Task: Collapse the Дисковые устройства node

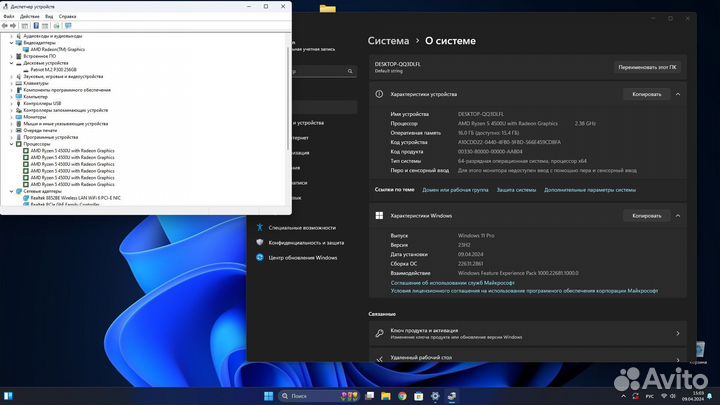Action: click(11, 63)
